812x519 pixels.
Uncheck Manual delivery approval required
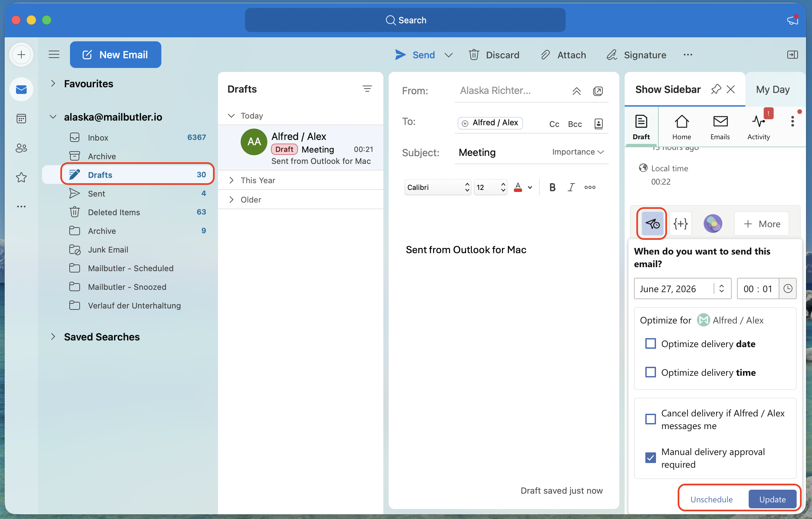coord(650,458)
